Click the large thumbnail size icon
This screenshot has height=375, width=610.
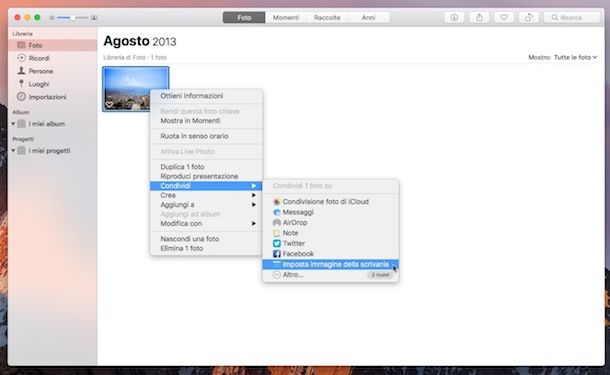pos(94,18)
